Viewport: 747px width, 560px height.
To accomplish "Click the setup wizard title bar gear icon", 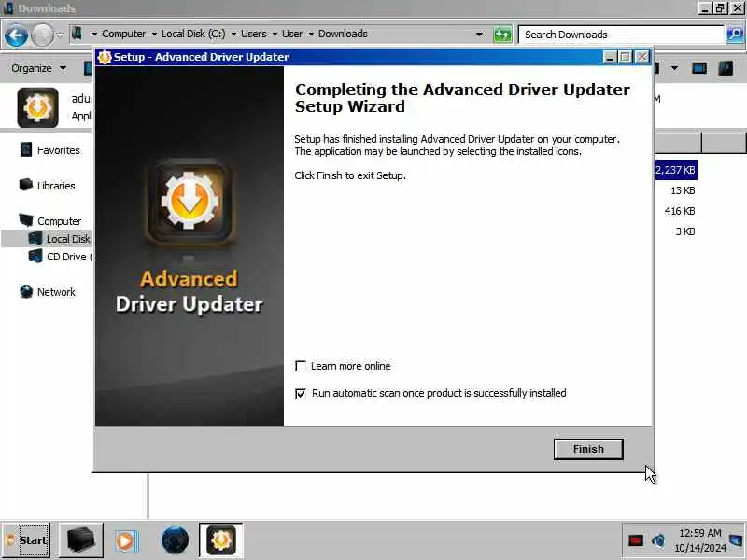I will (x=105, y=57).
